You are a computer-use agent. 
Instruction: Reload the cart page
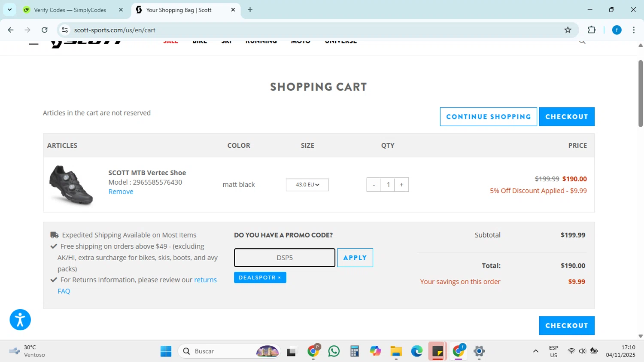pyautogui.click(x=45, y=30)
